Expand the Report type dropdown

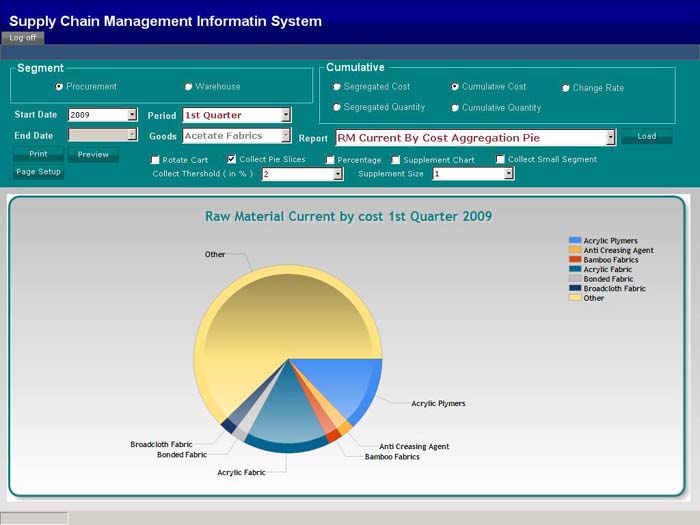611,138
